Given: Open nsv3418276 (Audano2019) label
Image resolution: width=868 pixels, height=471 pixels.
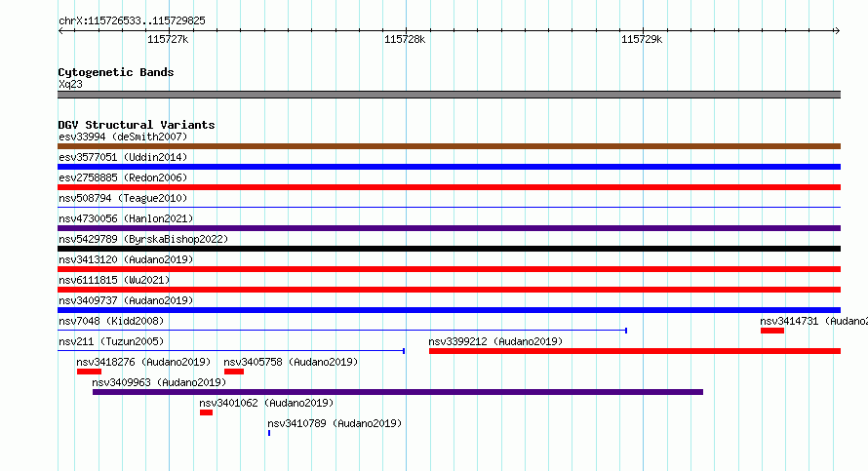Looking at the screenshot, I should click(x=143, y=362).
